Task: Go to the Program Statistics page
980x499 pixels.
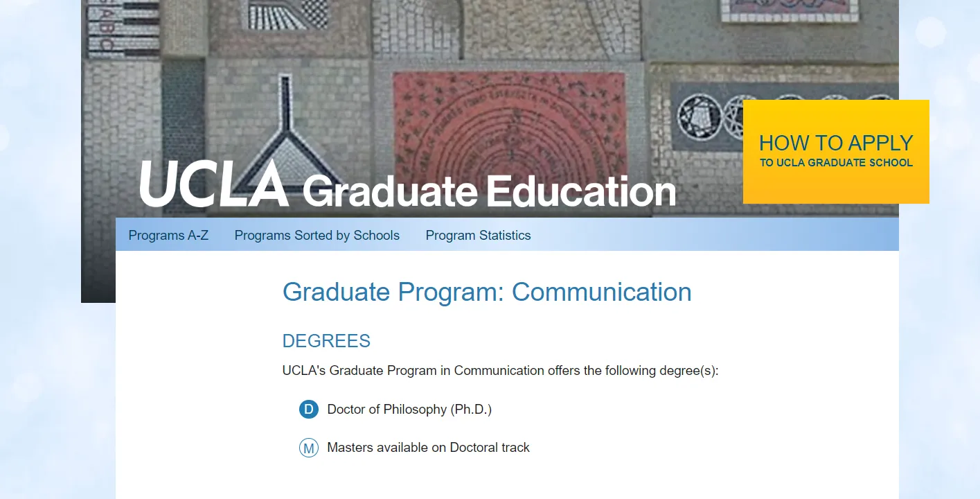Action: click(x=478, y=236)
